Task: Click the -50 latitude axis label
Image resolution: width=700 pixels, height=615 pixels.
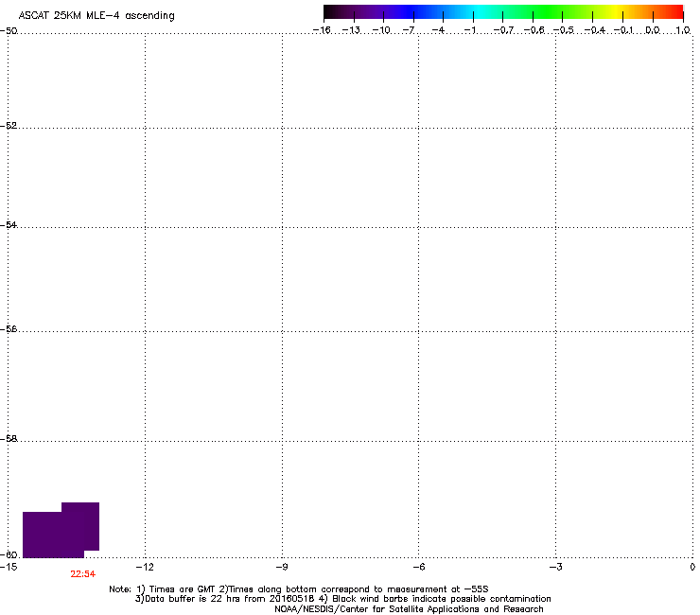Action: [9, 31]
